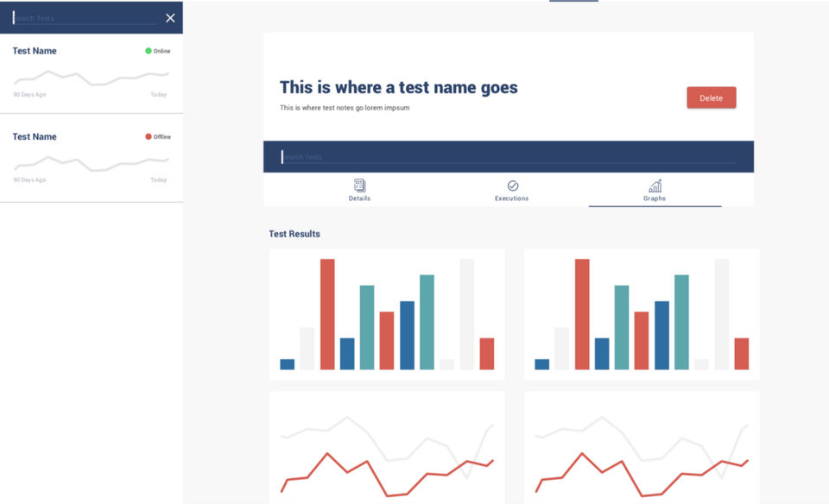This screenshot has height=504, width=829.
Task: Click the sparkline in the Online test card
Action: pos(91,78)
